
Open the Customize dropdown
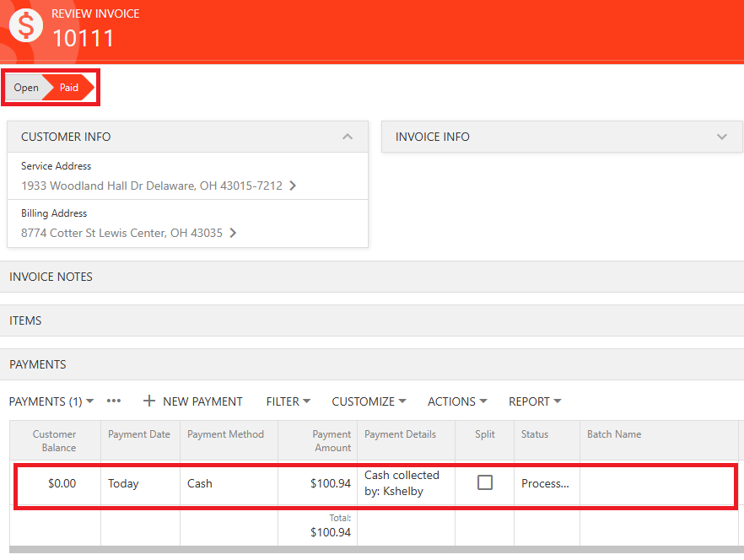pos(369,401)
